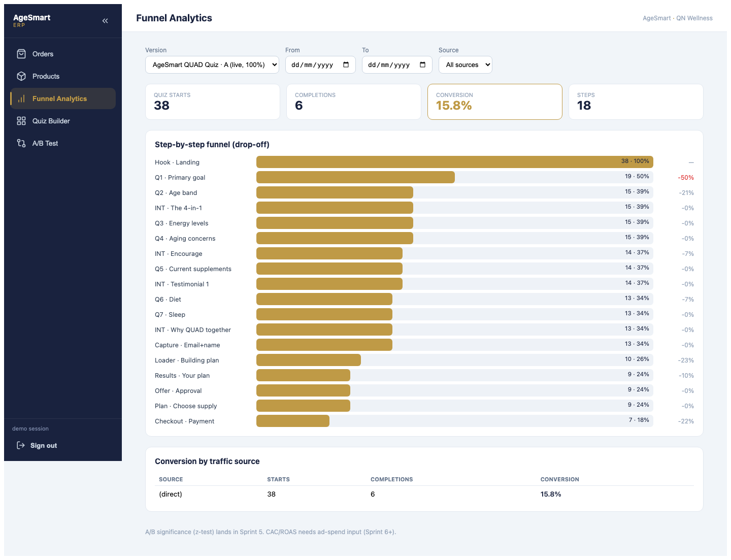The image size is (731, 560).
Task: Click the Hook · Landing funnel bar
Action: pos(454,162)
